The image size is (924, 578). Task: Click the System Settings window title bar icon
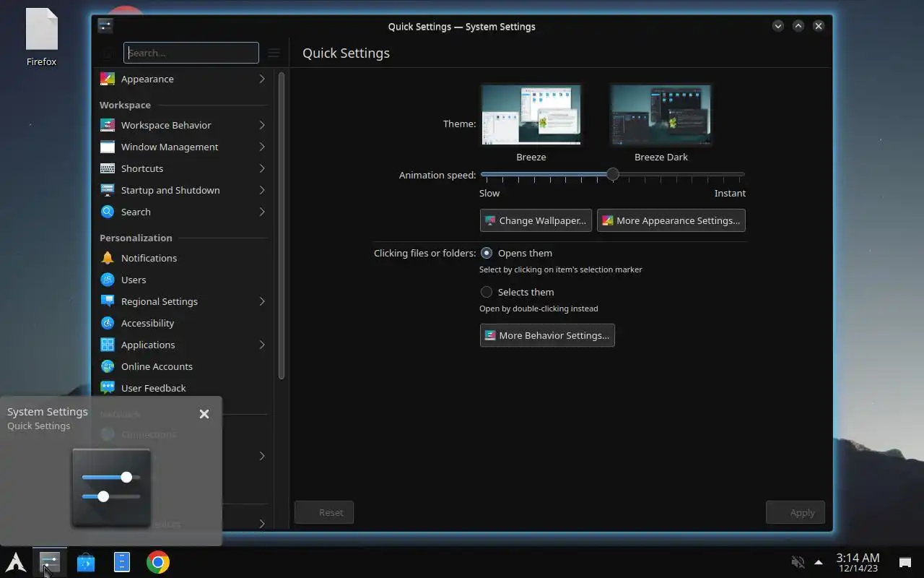105,26
